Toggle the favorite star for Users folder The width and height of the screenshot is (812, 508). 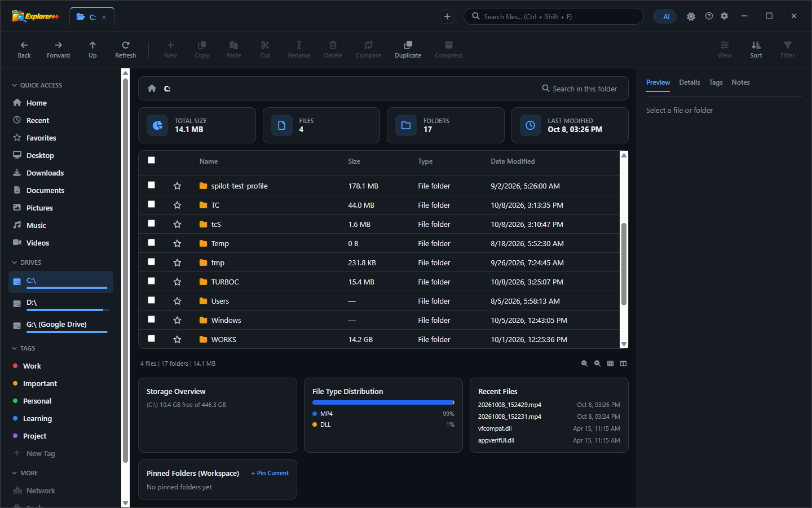[177, 301]
